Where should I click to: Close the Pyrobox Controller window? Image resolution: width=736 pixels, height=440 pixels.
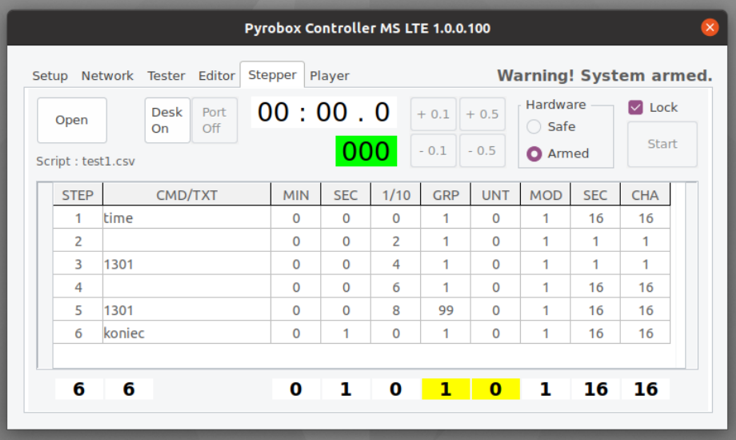pyautogui.click(x=710, y=27)
